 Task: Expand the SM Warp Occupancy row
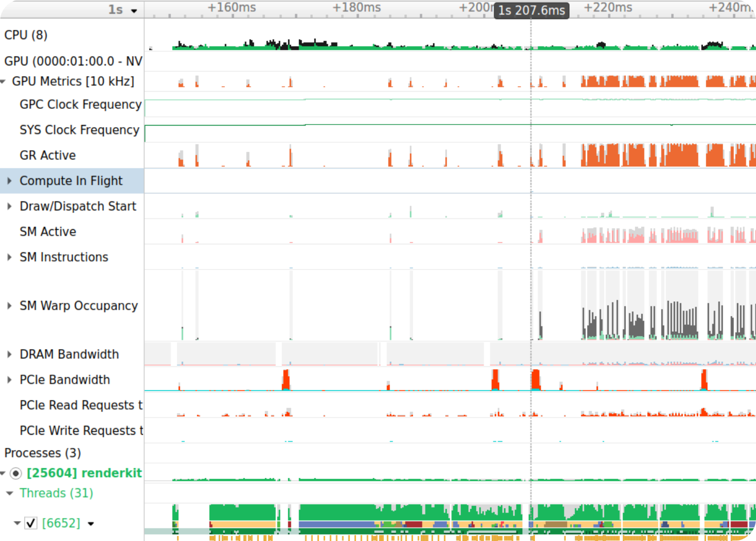pos(9,306)
